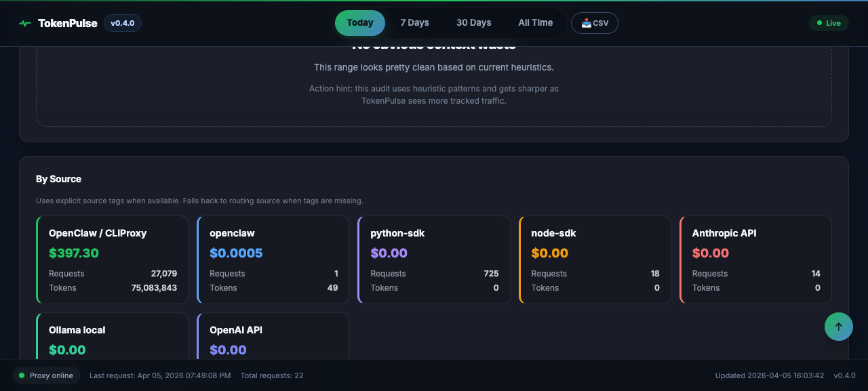Screen dimensions: 868x391
Task: Toggle the Live mode indicator
Action: click(828, 22)
